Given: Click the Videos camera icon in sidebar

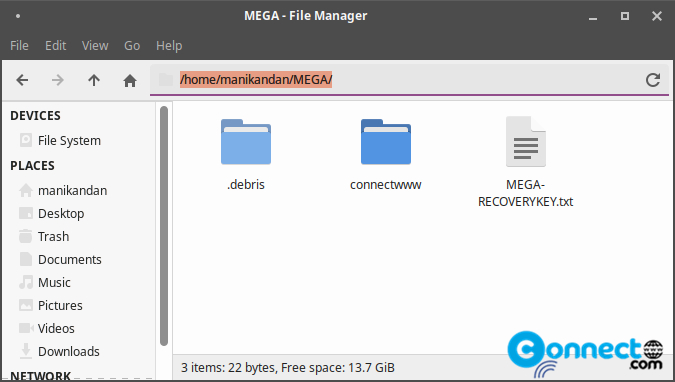Looking at the screenshot, I should tap(26, 328).
